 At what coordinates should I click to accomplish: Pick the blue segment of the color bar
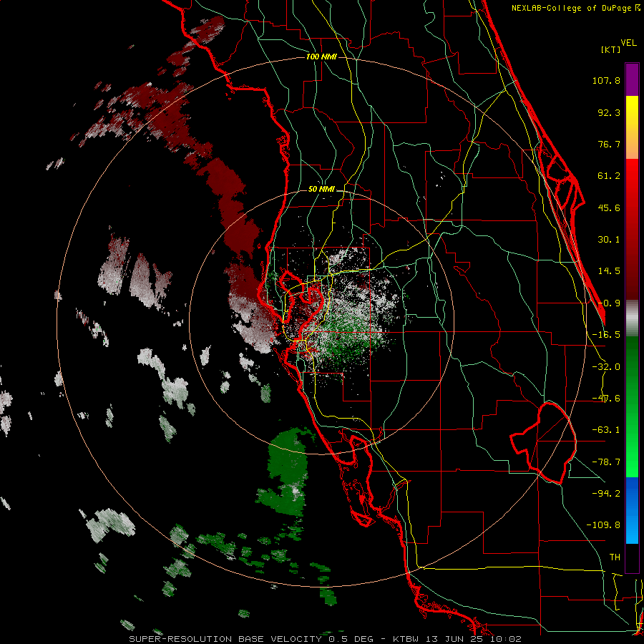tap(632, 510)
